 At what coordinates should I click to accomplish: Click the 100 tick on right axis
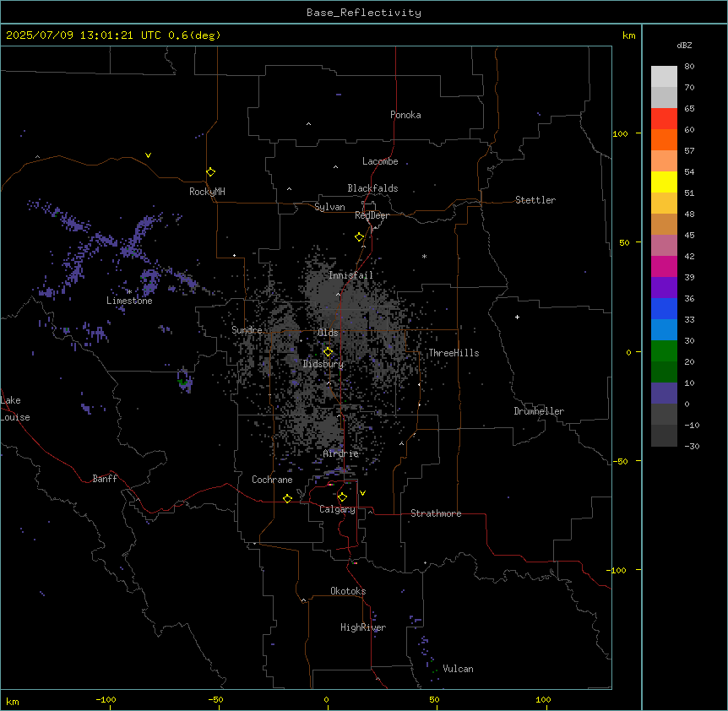(x=620, y=133)
